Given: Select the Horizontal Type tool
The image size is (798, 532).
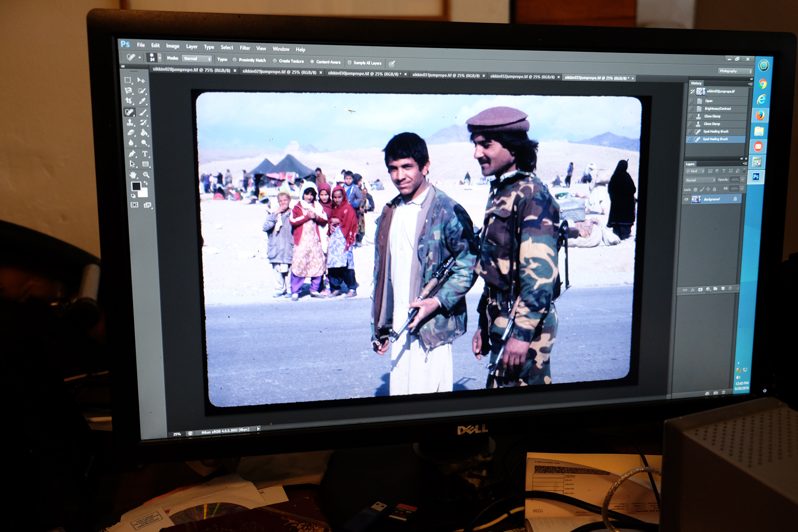Looking at the screenshot, I should pos(145,154).
